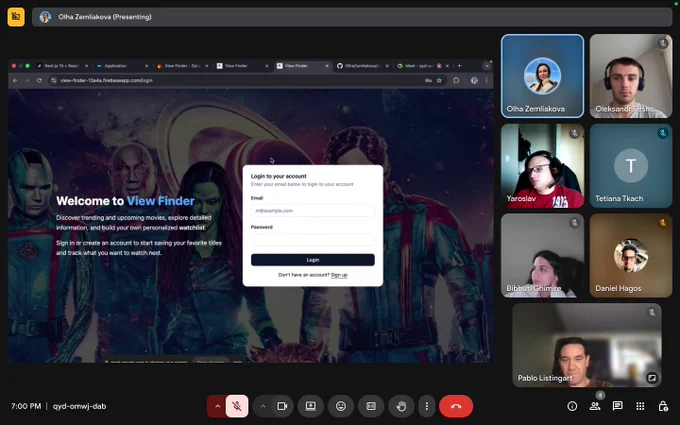Viewport: 680px width, 425px height.
Task: Click Olha Zemliakova (Presenting) banner
Action: [352, 17]
